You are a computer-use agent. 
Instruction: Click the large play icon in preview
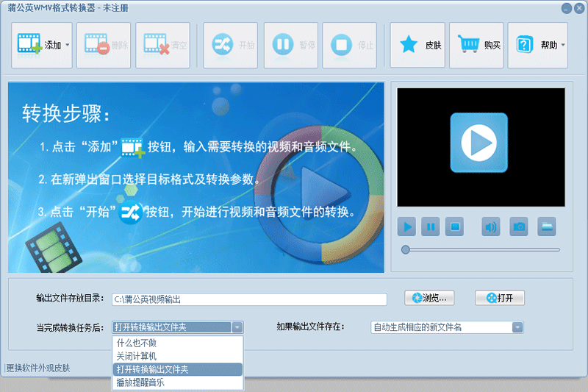coord(479,143)
